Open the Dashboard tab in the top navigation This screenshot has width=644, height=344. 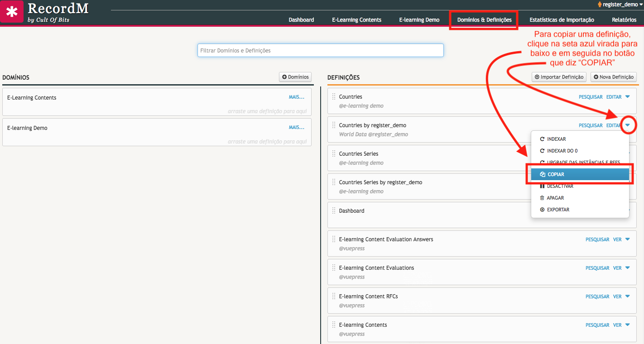tap(301, 20)
